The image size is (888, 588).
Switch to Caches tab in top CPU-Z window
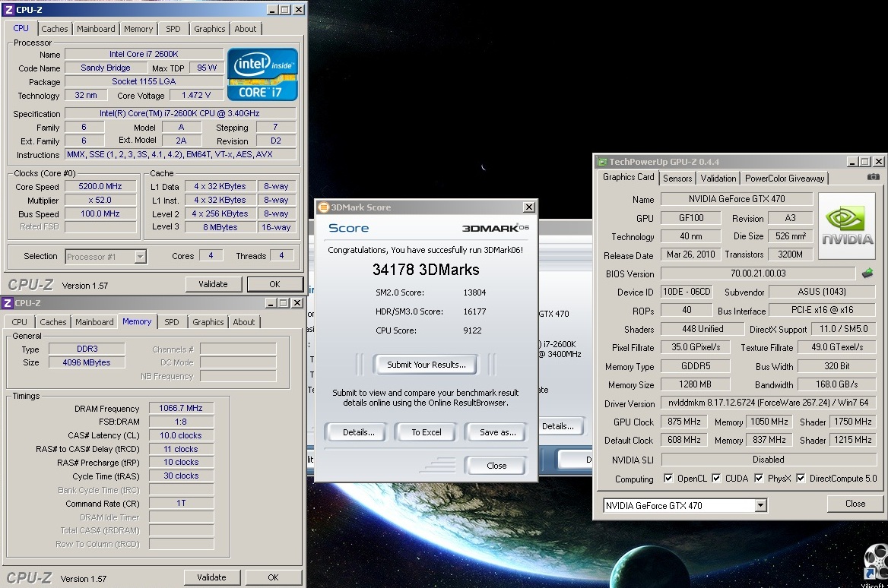(x=55, y=29)
